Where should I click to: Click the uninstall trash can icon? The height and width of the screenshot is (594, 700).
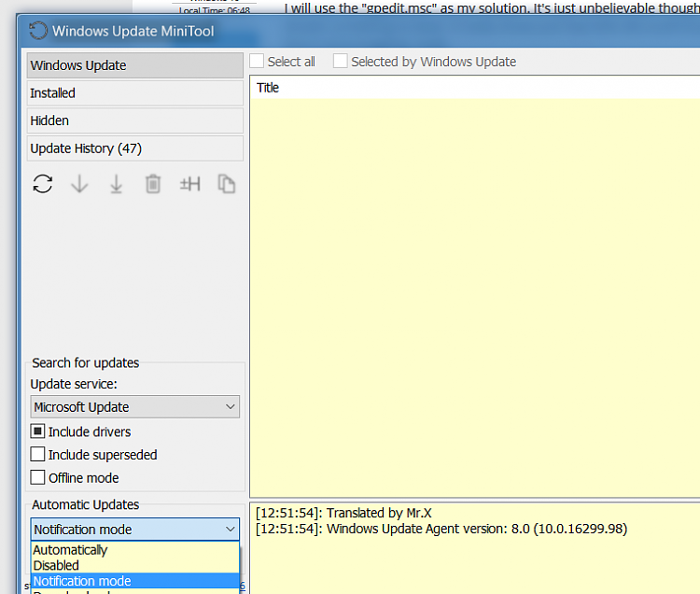coord(153,184)
